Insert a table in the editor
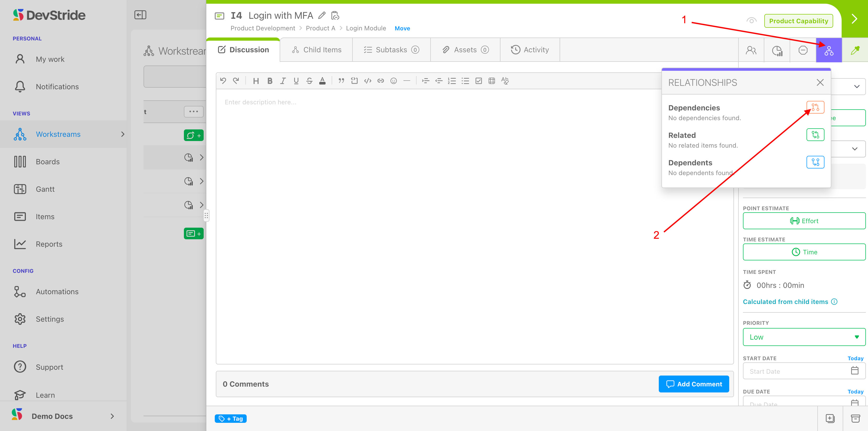 (492, 81)
